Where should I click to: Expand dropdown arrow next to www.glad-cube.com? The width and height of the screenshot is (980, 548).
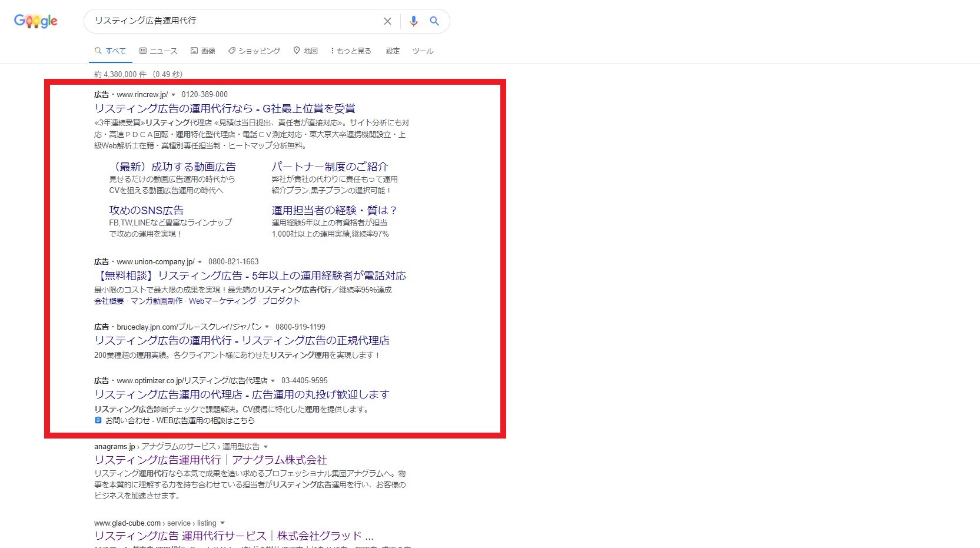tap(222, 523)
